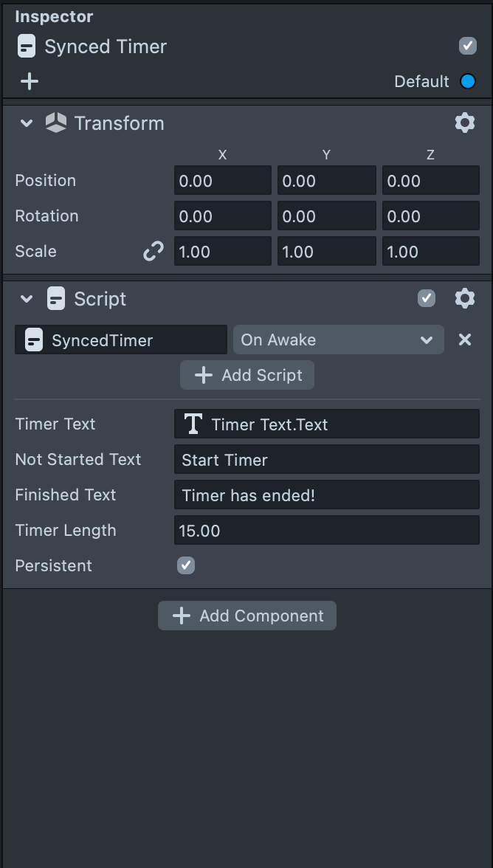This screenshot has width=493, height=868.
Task: Click the scale lock link icon
Action: click(154, 252)
